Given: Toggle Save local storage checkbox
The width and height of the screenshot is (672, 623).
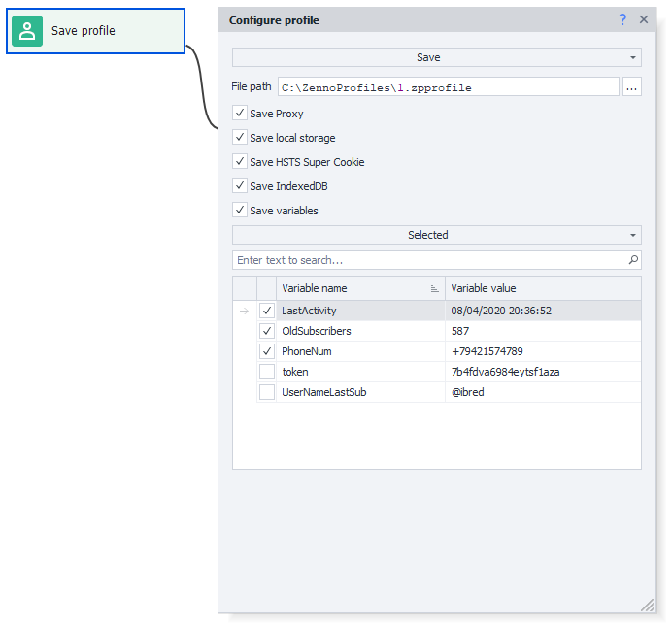Looking at the screenshot, I should click(240, 138).
